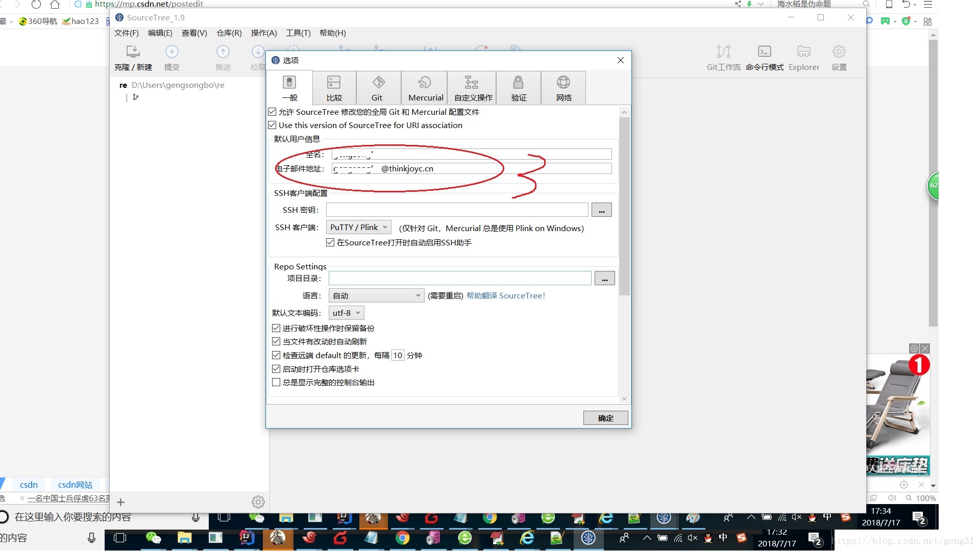
Task: Click the options dialog vertical scrollbar thumb
Action: point(624,206)
